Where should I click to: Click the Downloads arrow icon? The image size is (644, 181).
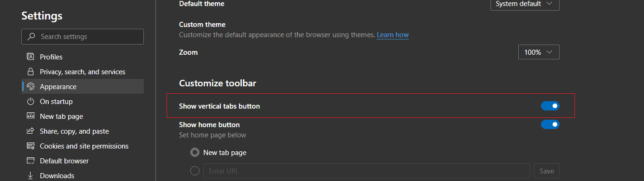point(31,176)
